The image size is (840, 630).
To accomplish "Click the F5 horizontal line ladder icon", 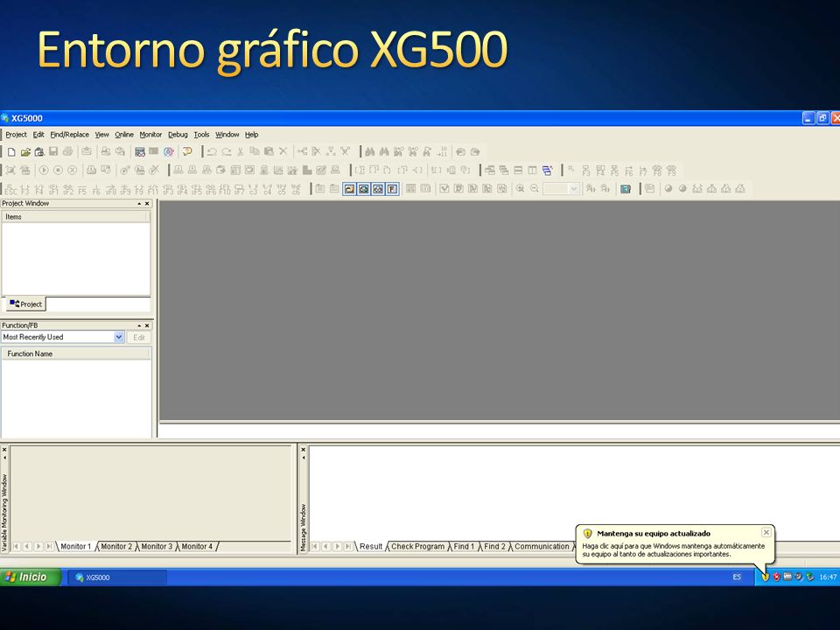I will pos(82,189).
